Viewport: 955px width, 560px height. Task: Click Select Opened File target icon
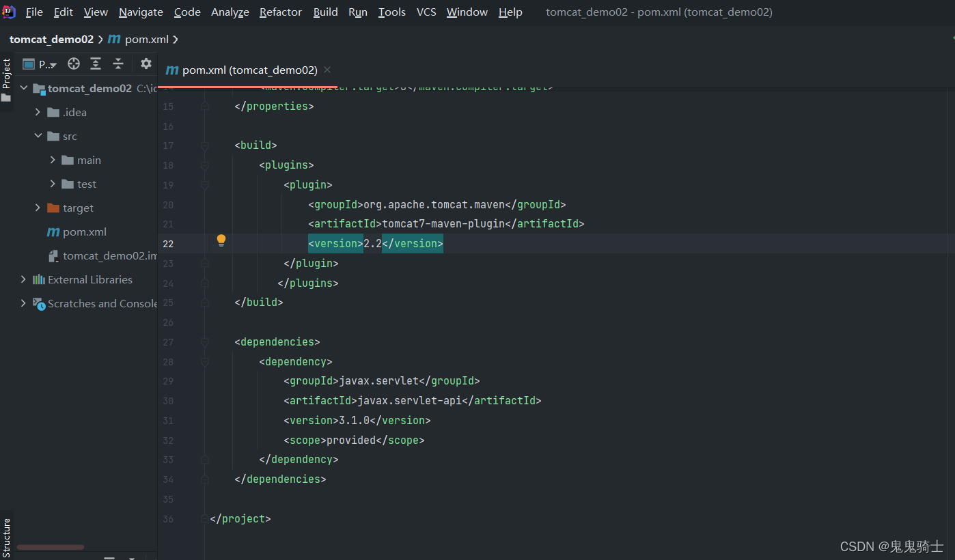[x=74, y=64]
